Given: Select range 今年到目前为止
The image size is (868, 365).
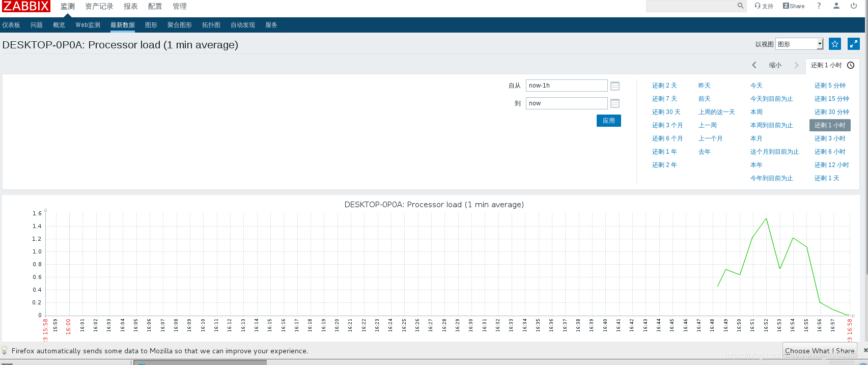Looking at the screenshot, I should pyautogui.click(x=772, y=178).
